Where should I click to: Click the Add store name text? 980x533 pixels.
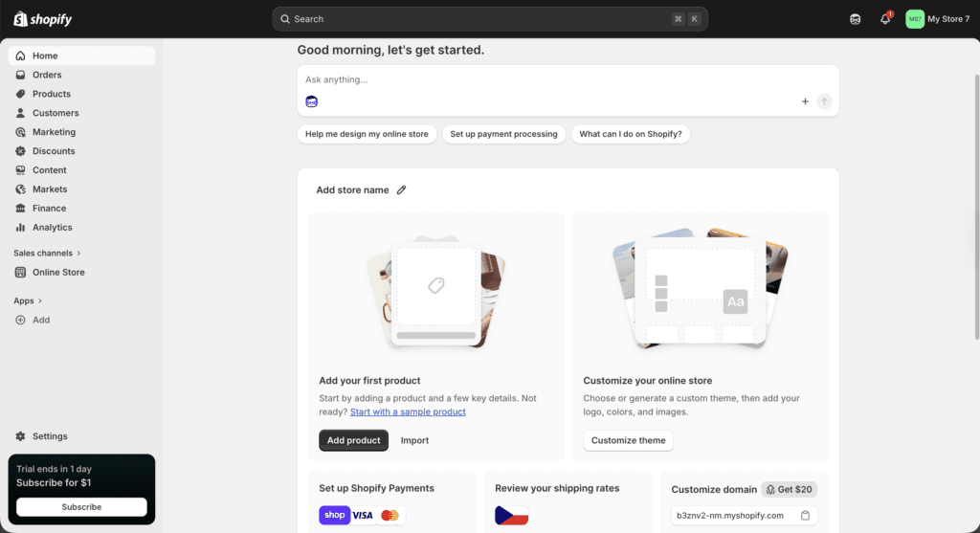coord(352,190)
